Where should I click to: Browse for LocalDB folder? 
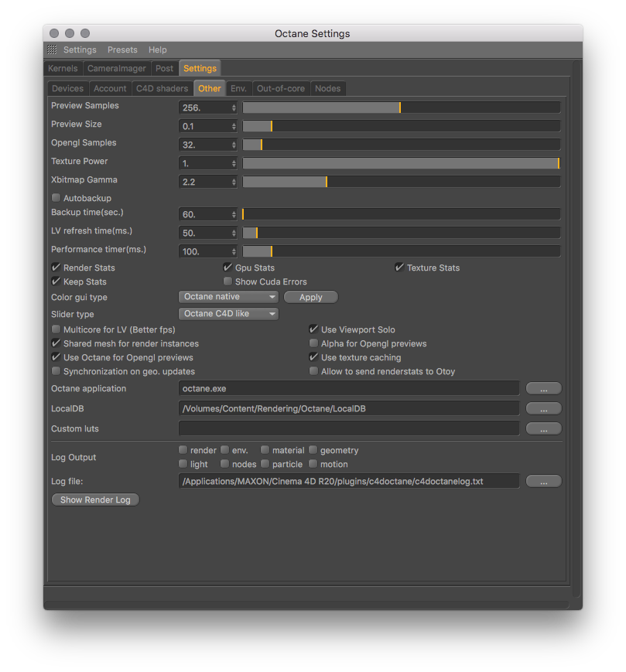544,409
